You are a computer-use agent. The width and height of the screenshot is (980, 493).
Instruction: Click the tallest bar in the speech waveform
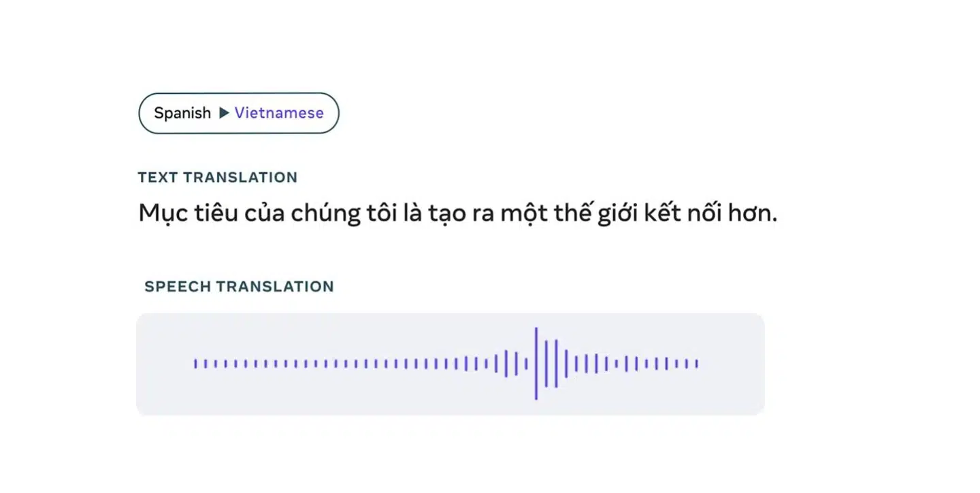pyautogui.click(x=536, y=364)
